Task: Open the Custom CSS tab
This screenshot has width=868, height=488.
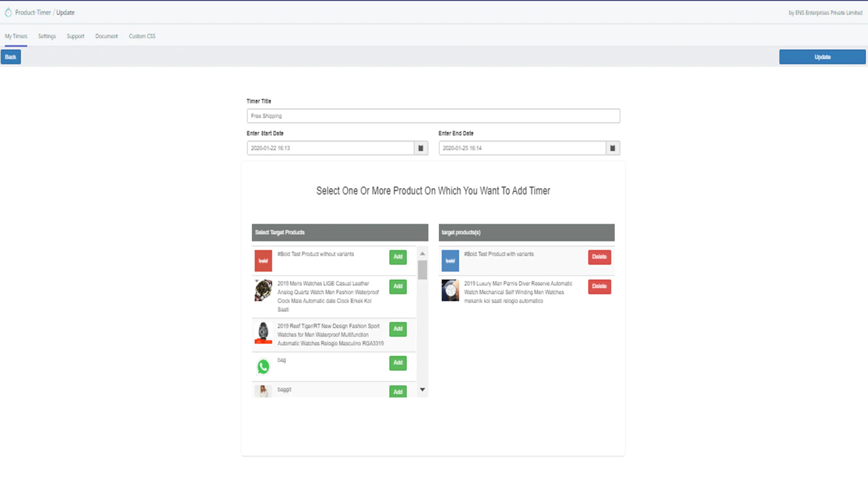Action: tap(142, 36)
